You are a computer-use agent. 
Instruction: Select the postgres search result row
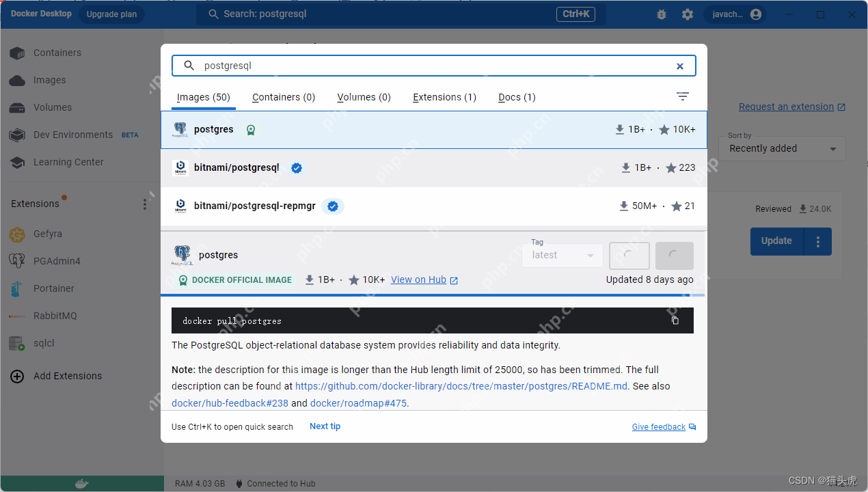click(434, 130)
